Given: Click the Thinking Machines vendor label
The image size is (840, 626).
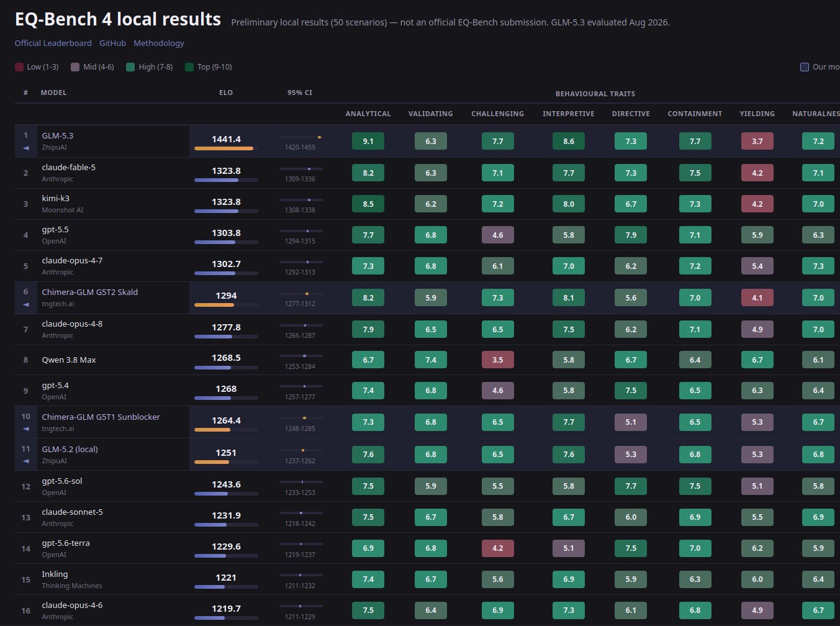Looking at the screenshot, I should tap(72, 586).
